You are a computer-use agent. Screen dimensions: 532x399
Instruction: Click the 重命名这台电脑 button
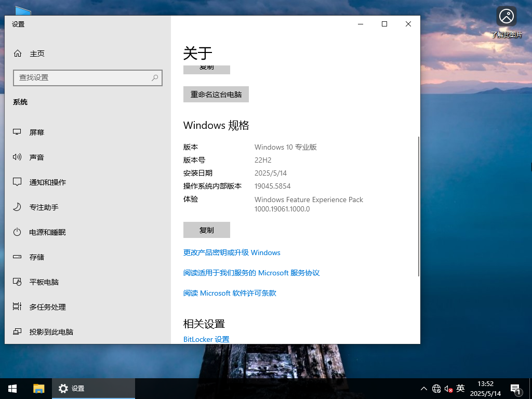point(216,94)
